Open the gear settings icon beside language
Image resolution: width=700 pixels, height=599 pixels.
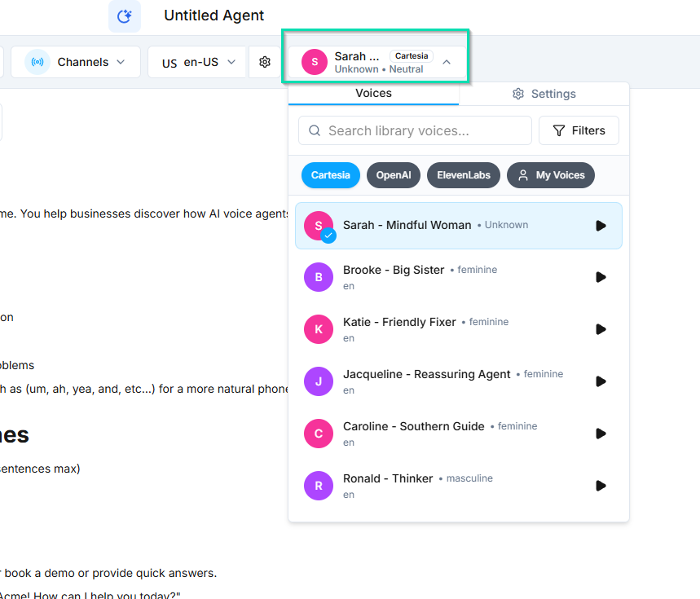coord(265,62)
